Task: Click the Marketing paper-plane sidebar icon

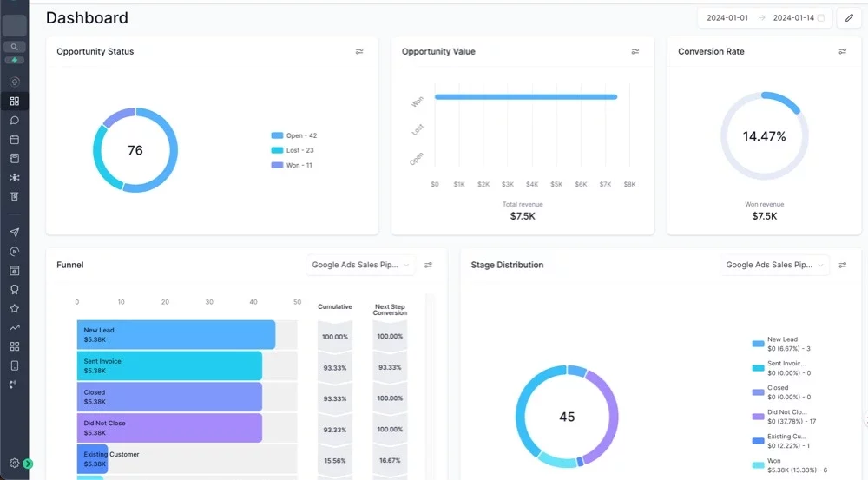Action: (x=15, y=233)
